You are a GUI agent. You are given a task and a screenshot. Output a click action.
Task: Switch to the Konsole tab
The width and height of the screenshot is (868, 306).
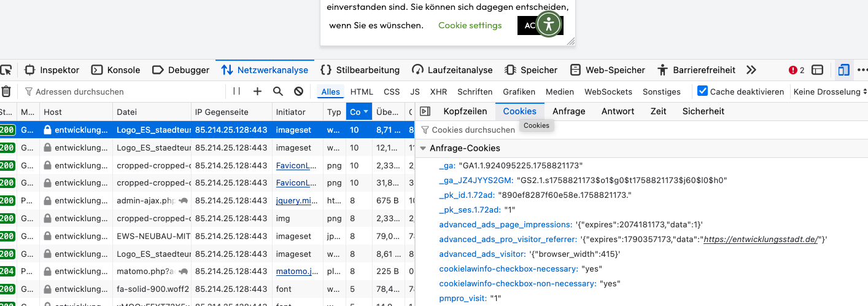tap(116, 70)
